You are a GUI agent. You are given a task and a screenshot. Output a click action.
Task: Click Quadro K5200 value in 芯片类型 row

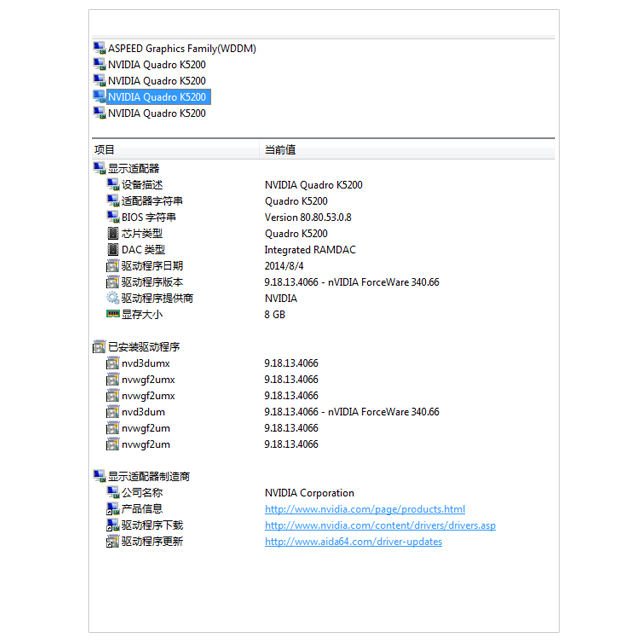click(296, 233)
